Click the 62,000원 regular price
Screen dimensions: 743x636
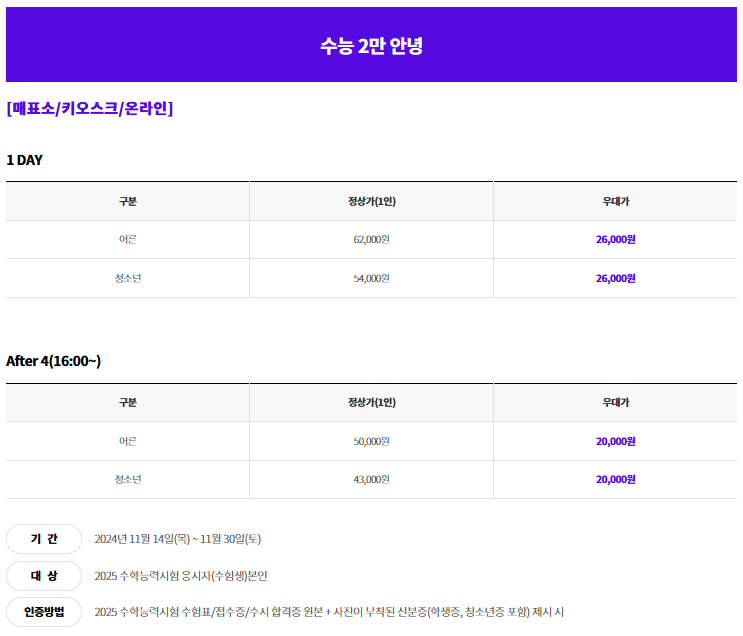coord(372,239)
